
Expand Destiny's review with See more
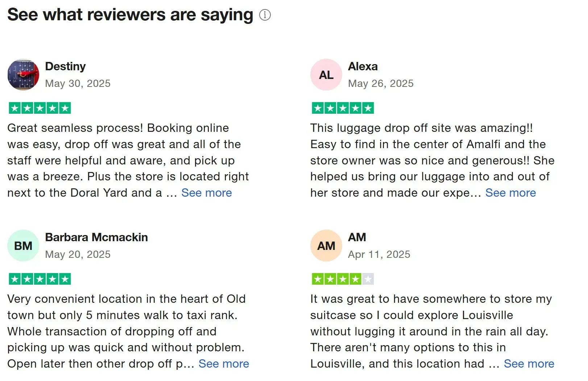(207, 193)
